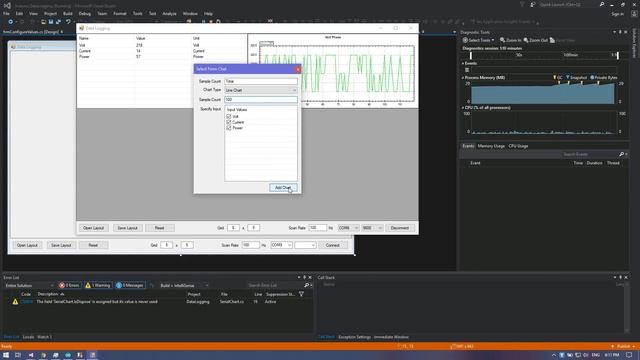The height and width of the screenshot is (360, 640).
Task: Click the left handle of the diagnostics timeline
Action: (x=471, y=55)
